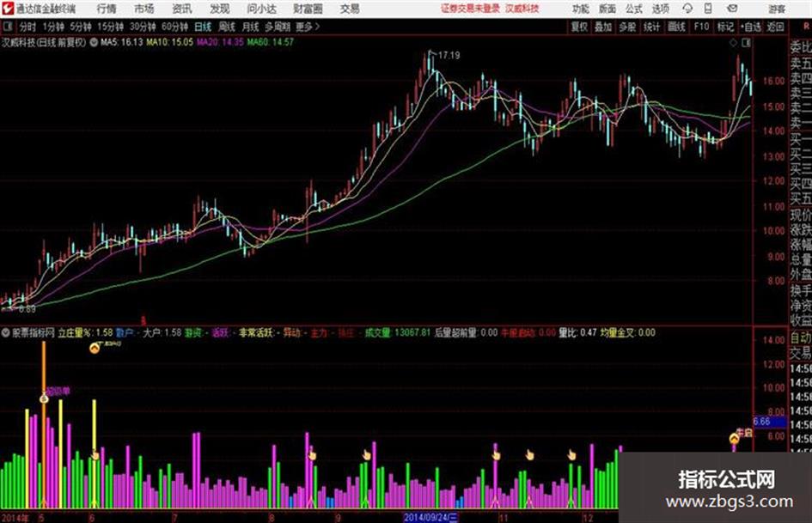
Task: Open the 多周期 multi-period view
Action: (x=278, y=27)
